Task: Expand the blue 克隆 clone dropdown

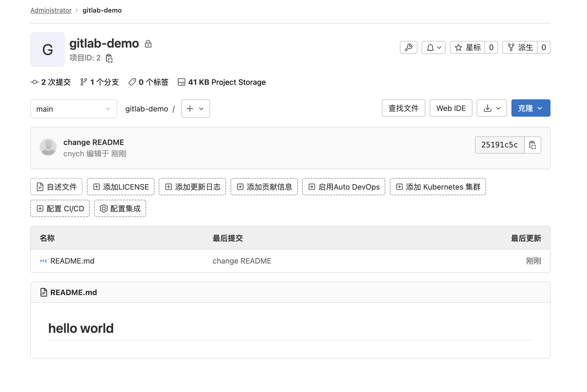Action: point(531,108)
